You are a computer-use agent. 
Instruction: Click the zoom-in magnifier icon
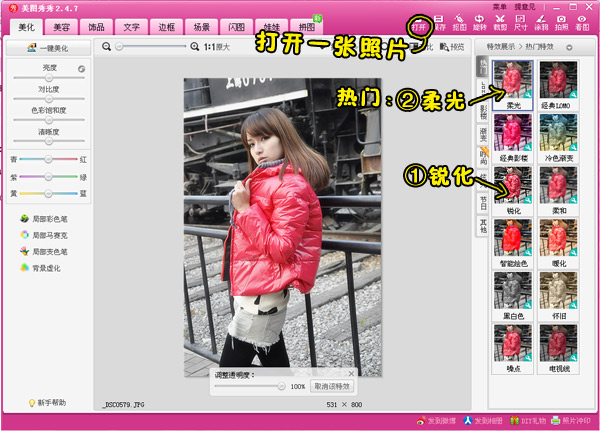[x=195, y=46]
